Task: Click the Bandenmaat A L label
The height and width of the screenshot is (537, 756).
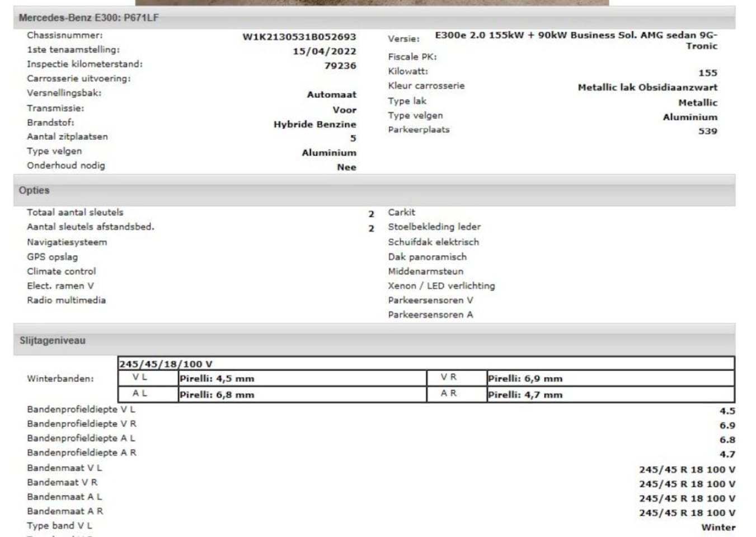Action: [64, 497]
